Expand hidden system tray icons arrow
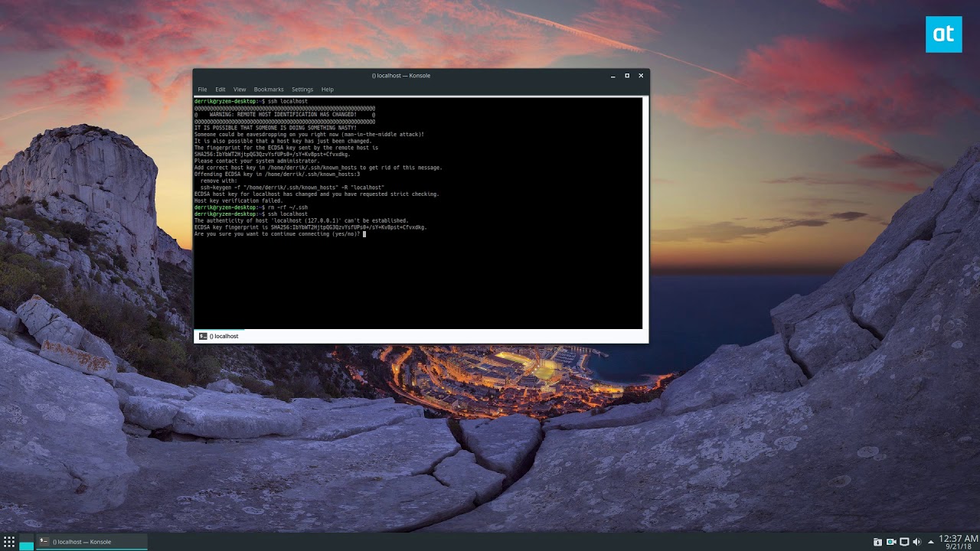 click(x=931, y=542)
